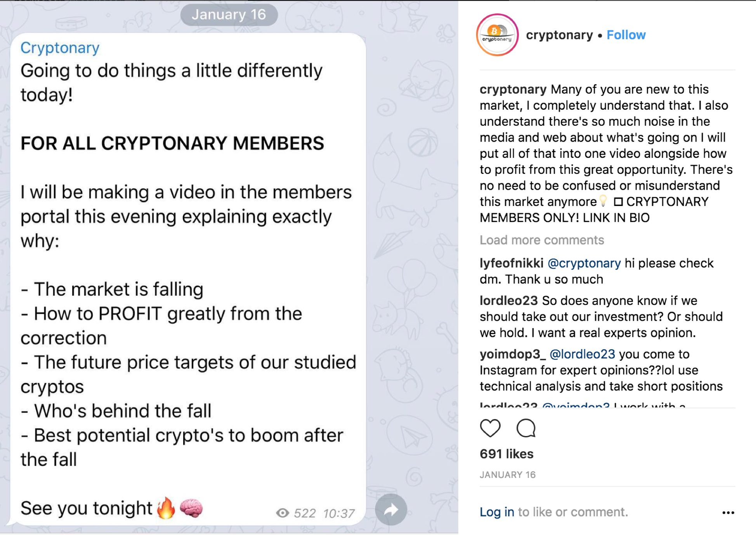
Task: Click the heart like icon
Action: point(490,428)
